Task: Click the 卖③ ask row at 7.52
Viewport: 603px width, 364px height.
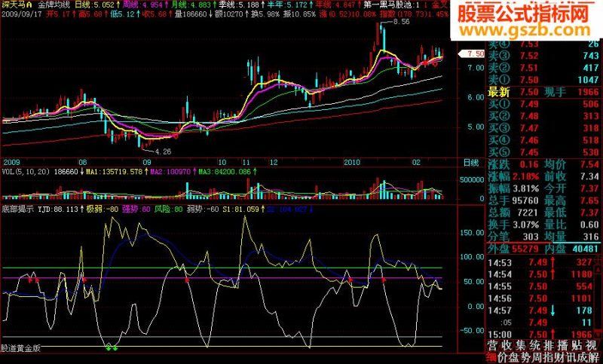Action: [543, 56]
